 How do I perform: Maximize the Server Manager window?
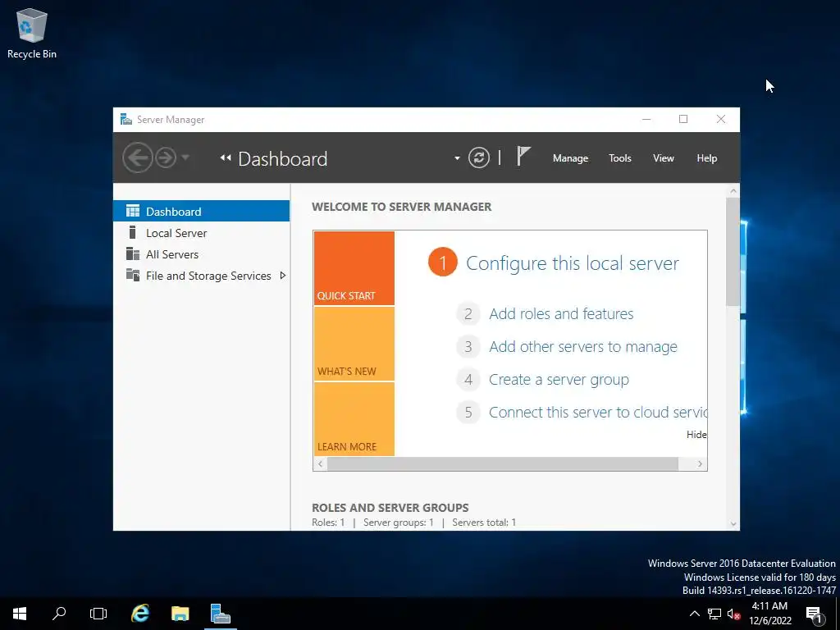coord(683,119)
